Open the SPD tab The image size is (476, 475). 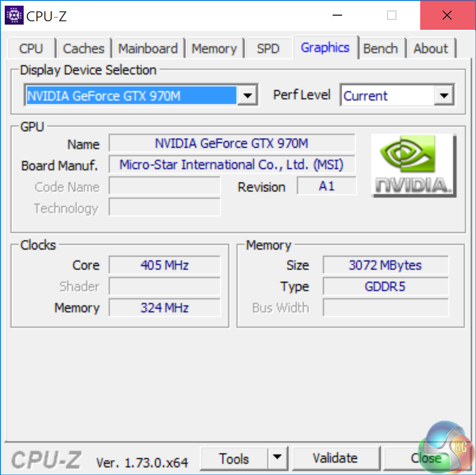(268, 49)
